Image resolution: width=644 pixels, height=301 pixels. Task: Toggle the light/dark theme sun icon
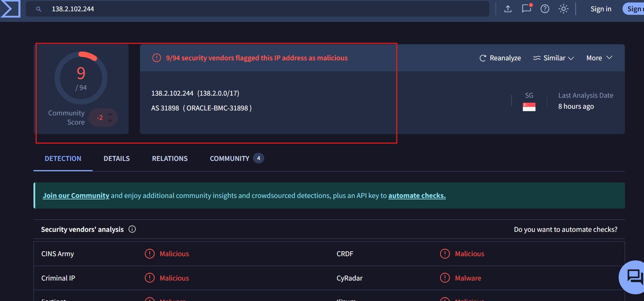tap(563, 9)
